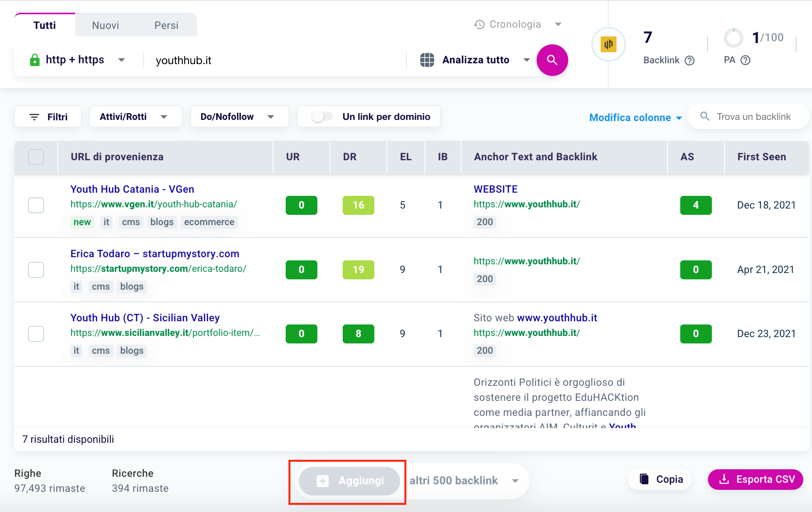Switch to the Nuovi tab
The height and width of the screenshot is (512, 812).
pyautogui.click(x=105, y=25)
